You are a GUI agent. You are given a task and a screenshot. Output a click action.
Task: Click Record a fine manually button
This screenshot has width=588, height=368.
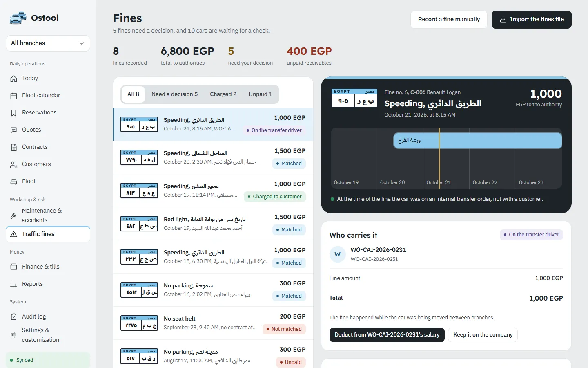point(449,20)
